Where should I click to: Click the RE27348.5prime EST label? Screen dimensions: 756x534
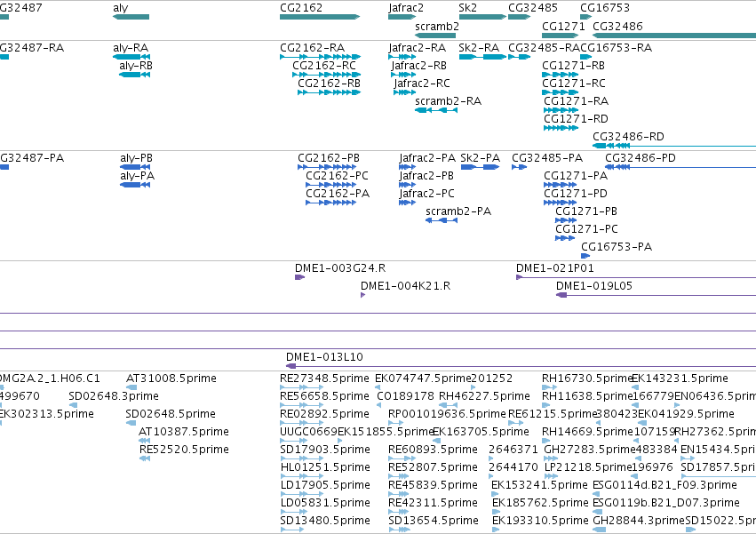[x=324, y=379]
